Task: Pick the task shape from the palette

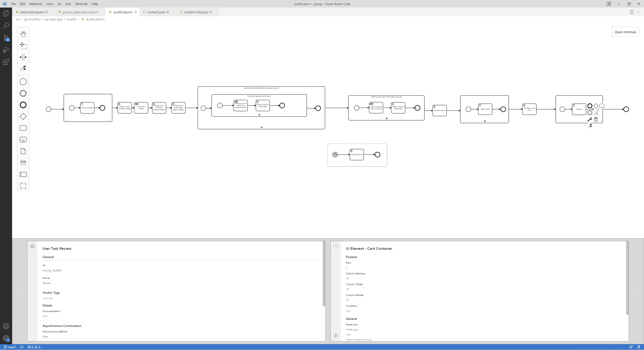Action: 23,128
